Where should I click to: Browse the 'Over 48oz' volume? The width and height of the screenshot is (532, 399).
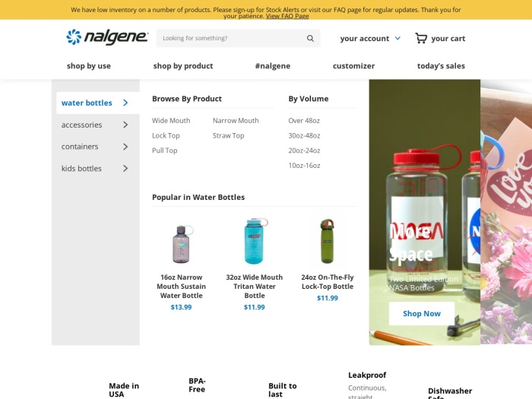pyautogui.click(x=304, y=120)
